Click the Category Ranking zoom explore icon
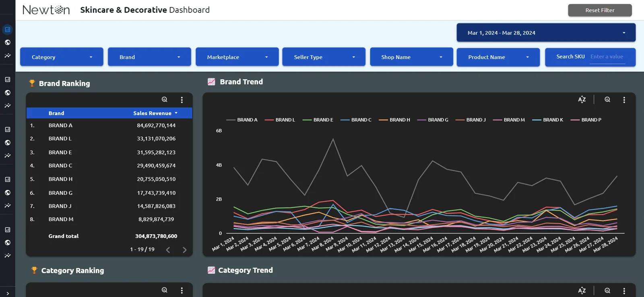Viewport: 644px width, 297px height. click(164, 290)
